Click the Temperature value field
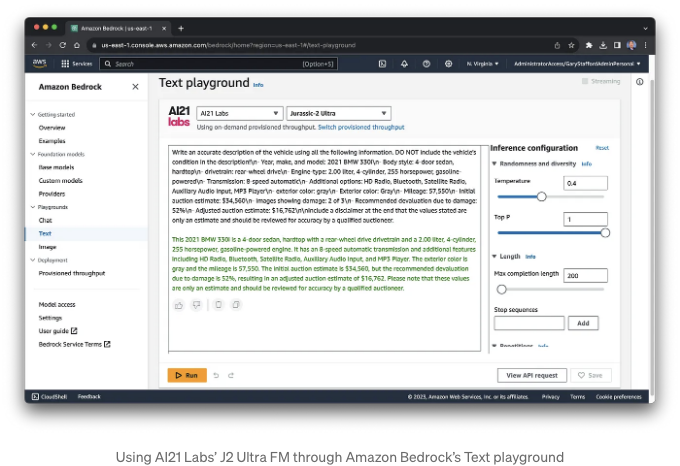680x466 pixels. pyautogui.click(x=585, y=183)
